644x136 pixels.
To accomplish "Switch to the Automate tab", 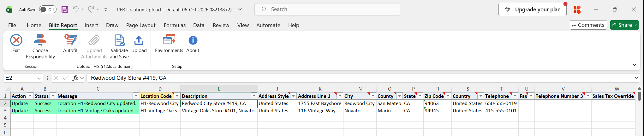I will tap(268, 25).
